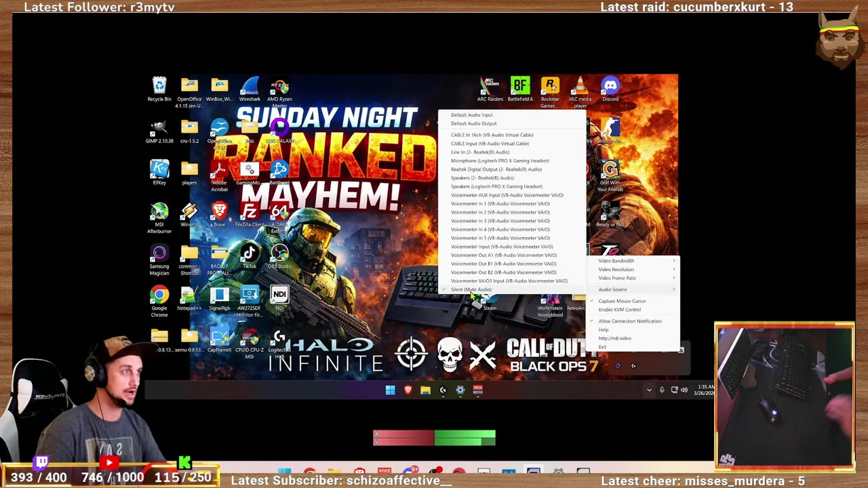This screenshot has height=488, width=868.
Task: Choose Voicemeeter AUX Input entry
Action: (x=512, y=195)
